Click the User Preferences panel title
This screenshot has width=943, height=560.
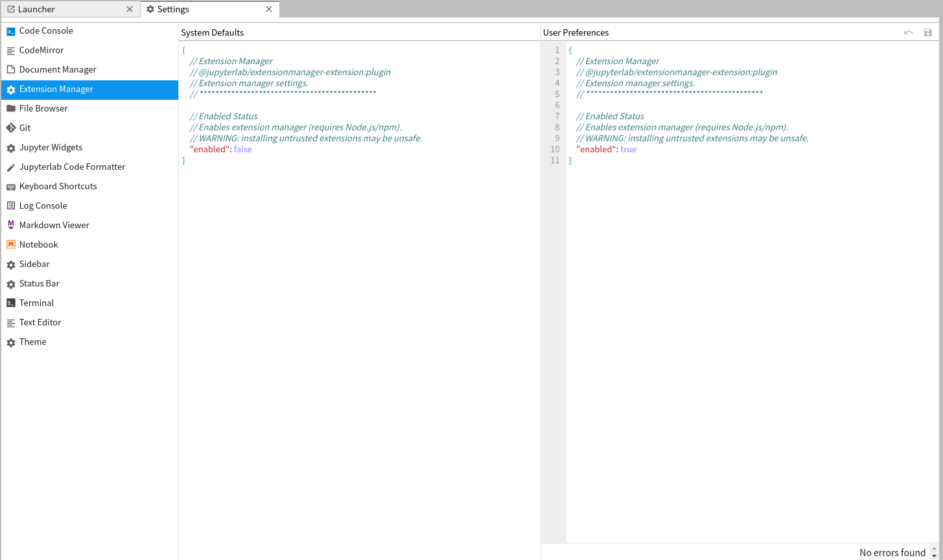[576, 32]
